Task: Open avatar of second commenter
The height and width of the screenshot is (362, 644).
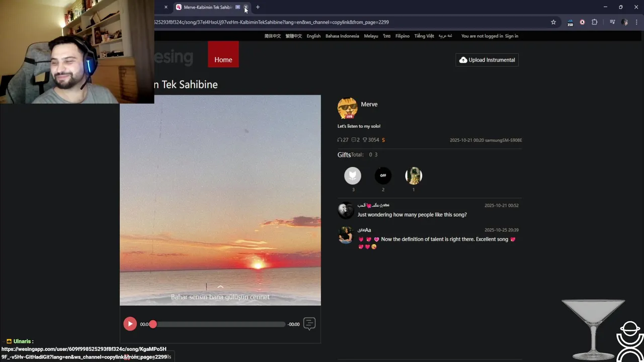Action: (346, 235)
